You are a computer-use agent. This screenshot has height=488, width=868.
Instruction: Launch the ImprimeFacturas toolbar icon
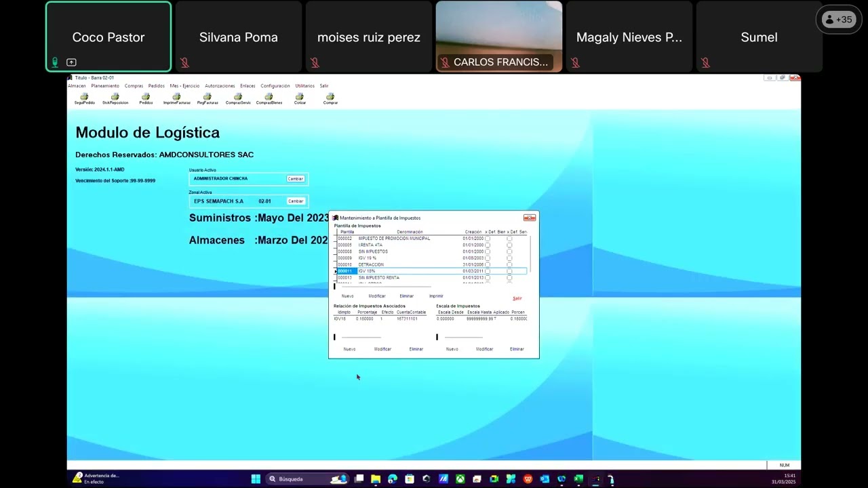pyautogui.click(x=177, y=98)
